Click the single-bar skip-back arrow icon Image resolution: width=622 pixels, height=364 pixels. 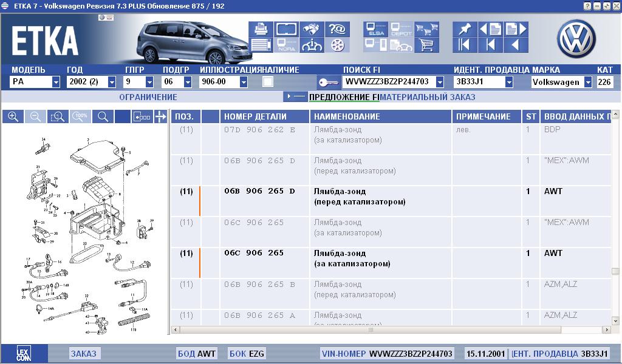490,45
